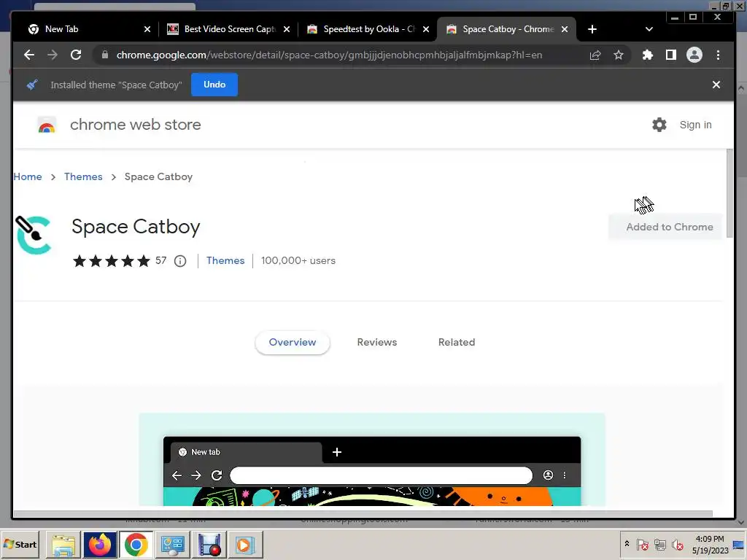Open Web Store settings gear
Image resolution: width=747 pixels, height=560 pixels.
pos(659,125)
